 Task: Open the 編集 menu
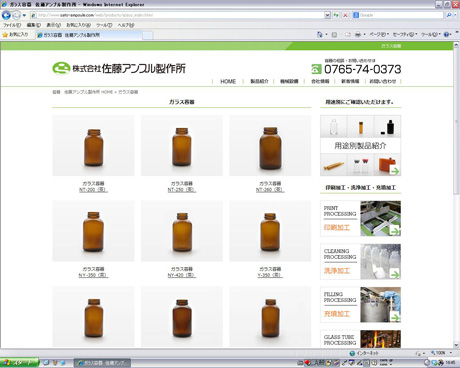click(x=33, y=25)
